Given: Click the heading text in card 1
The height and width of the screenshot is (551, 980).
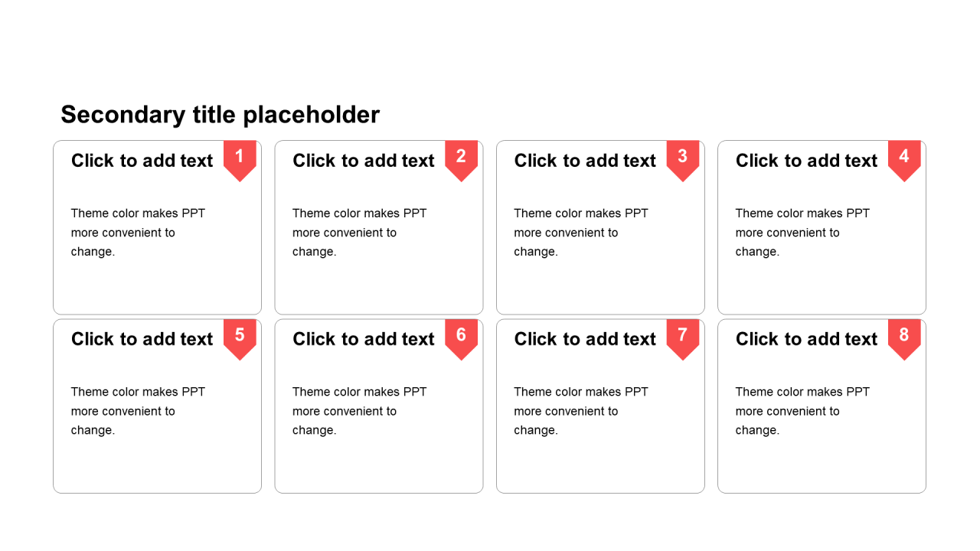Looking at the screenshot, I should pyautogui.click(x=142, y=161).
